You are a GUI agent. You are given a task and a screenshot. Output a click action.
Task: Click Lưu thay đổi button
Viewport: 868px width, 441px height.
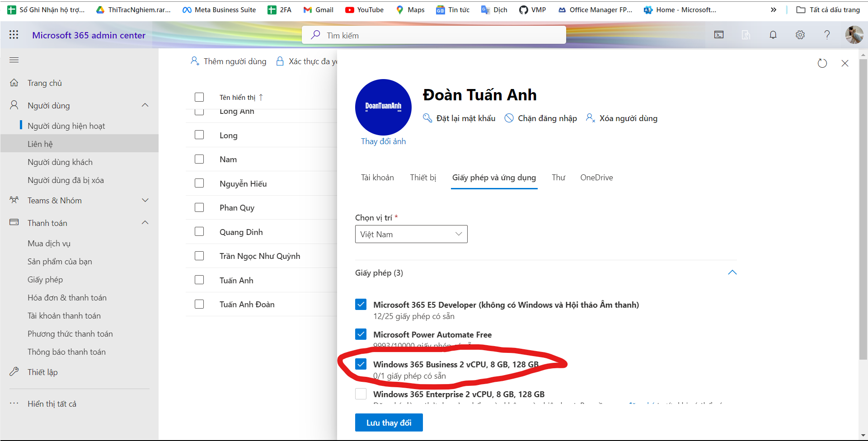(389, 422)
